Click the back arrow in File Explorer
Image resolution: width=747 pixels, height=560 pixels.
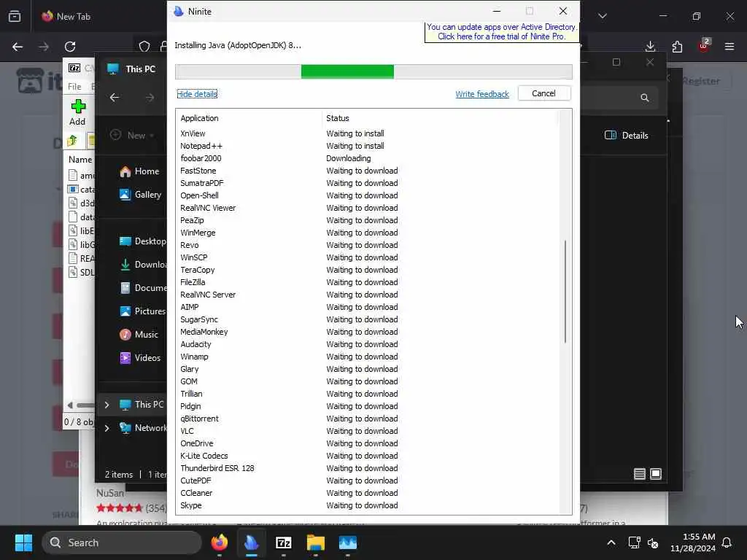[x=115, y=98]
